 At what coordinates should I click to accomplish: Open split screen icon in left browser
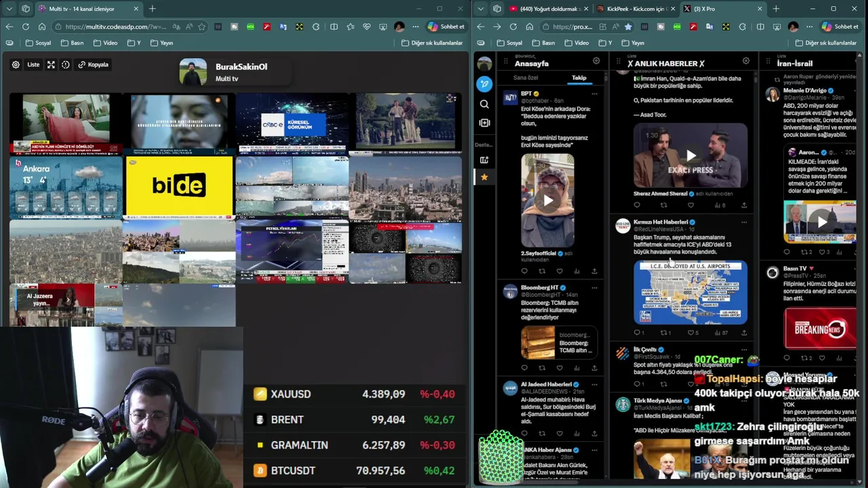point(334,26)
